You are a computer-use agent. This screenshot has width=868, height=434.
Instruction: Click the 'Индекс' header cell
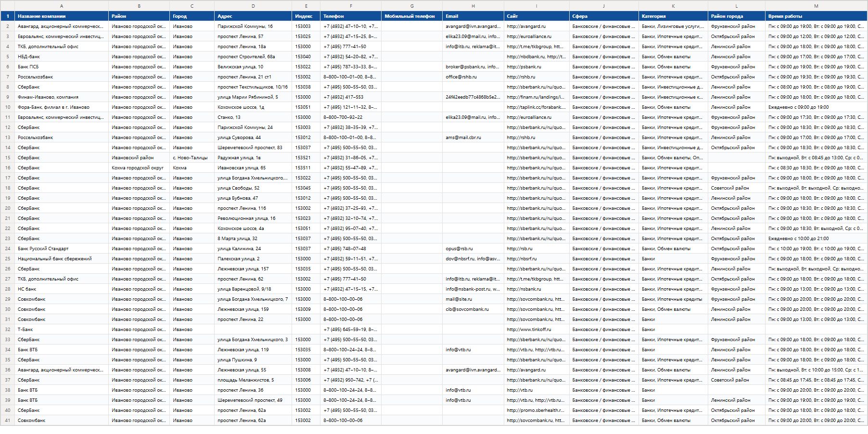coord(306,16)
